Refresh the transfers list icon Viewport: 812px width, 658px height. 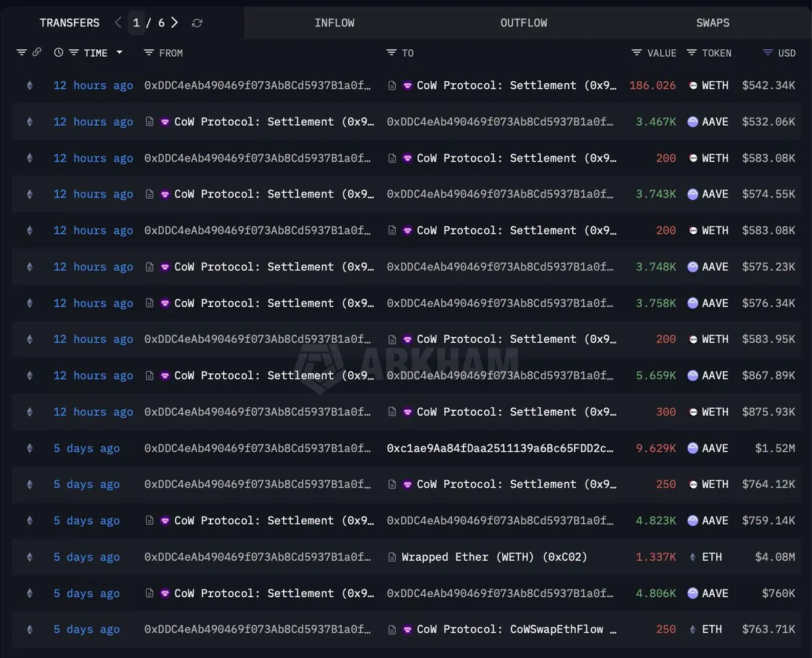(x=197, y=23)
